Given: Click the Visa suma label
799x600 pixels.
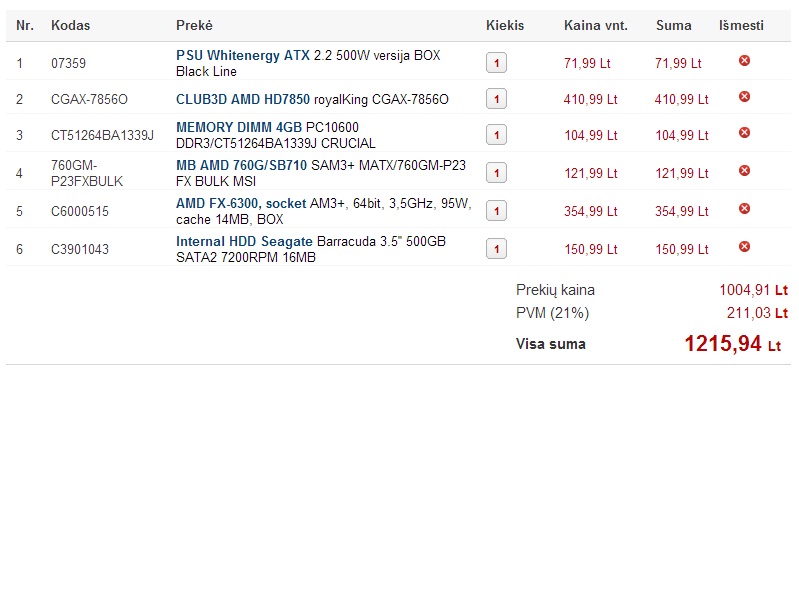Looking at the screenshot, I should pyautogui.click(x=550, y=344).
